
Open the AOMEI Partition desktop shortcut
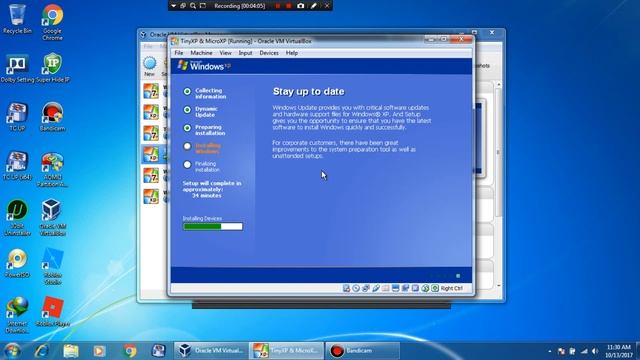point(52,169)
